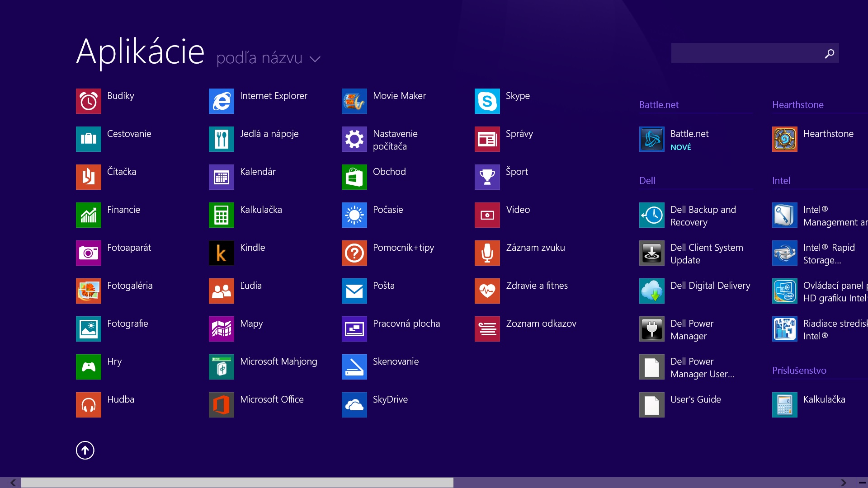Image resolution: width=868 pixels, height=488 pixels.
Task: Launch the Hearthstone game icon
Action: [x=785, y=139]
